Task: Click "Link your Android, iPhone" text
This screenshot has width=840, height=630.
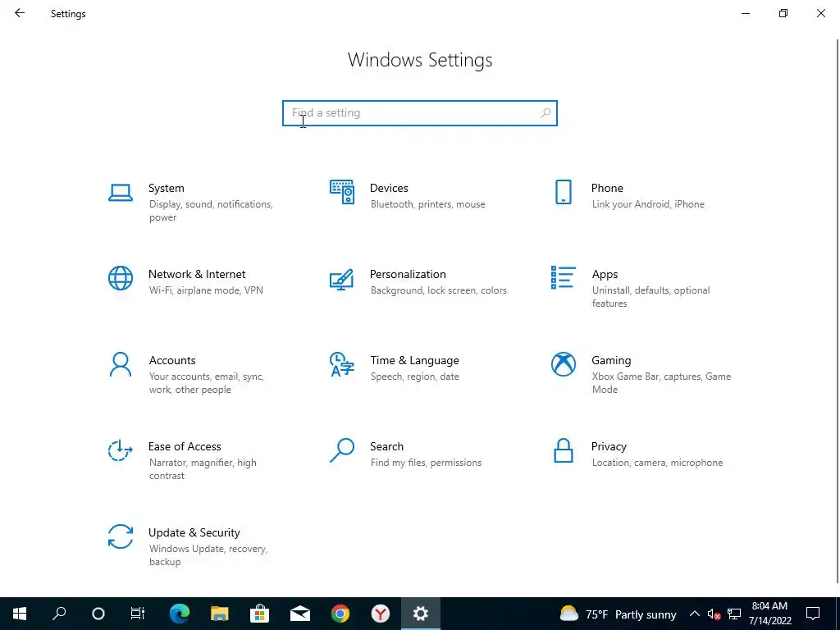Action: (x=648, y=204)
